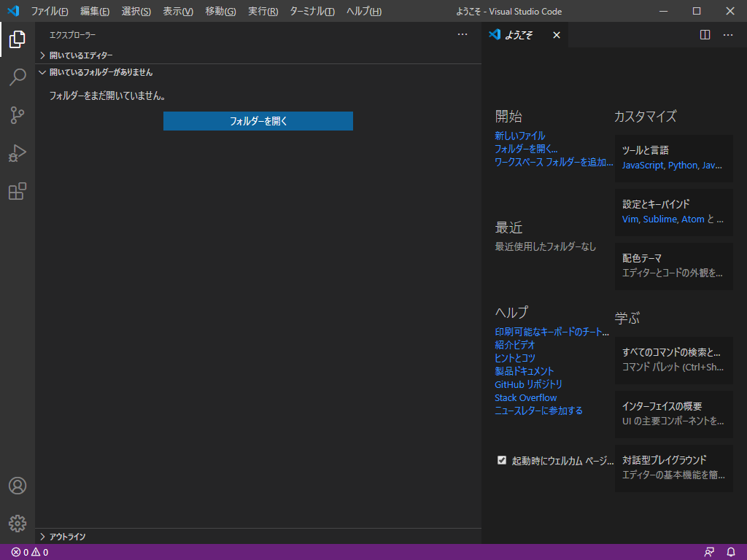Open the Accounts icon in activity bar
747x560 pixels.
(18, 485)
